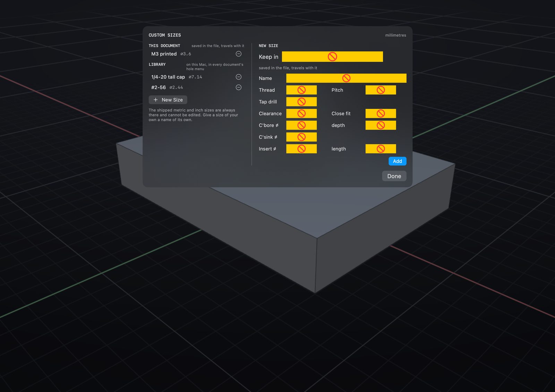
Task: Click the Thread value field
Action: (301, 90)
